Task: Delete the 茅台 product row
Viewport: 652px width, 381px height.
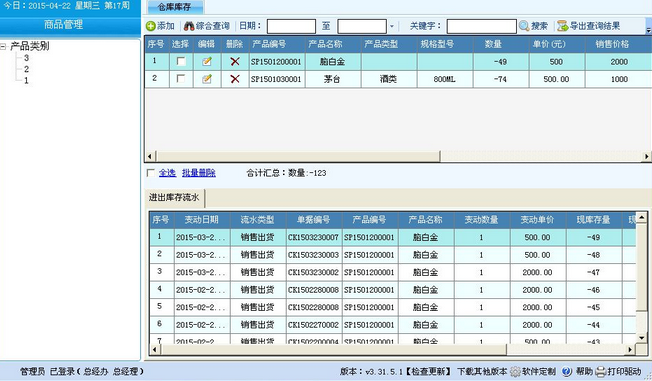Action: coord(235,79)
